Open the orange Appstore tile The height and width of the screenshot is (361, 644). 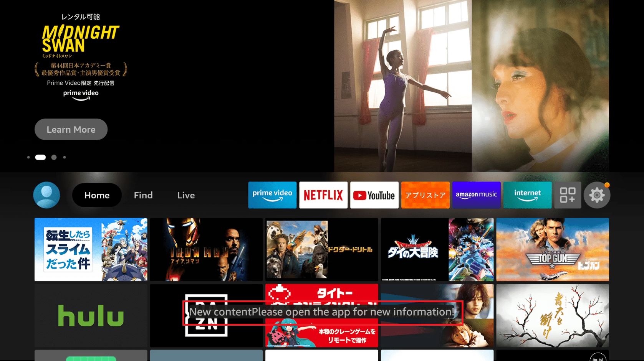(x=425, y=195)
